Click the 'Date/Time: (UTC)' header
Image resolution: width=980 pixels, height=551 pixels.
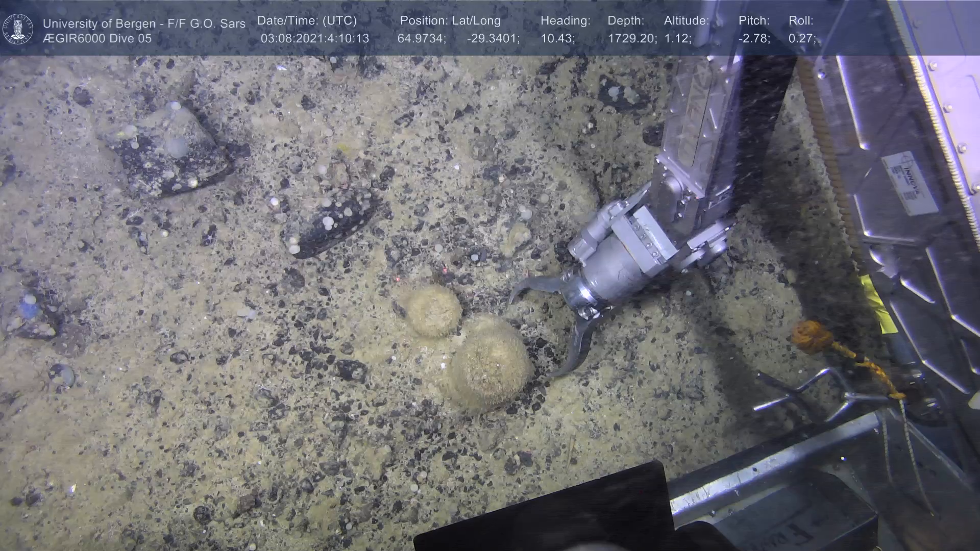(307, 21)
